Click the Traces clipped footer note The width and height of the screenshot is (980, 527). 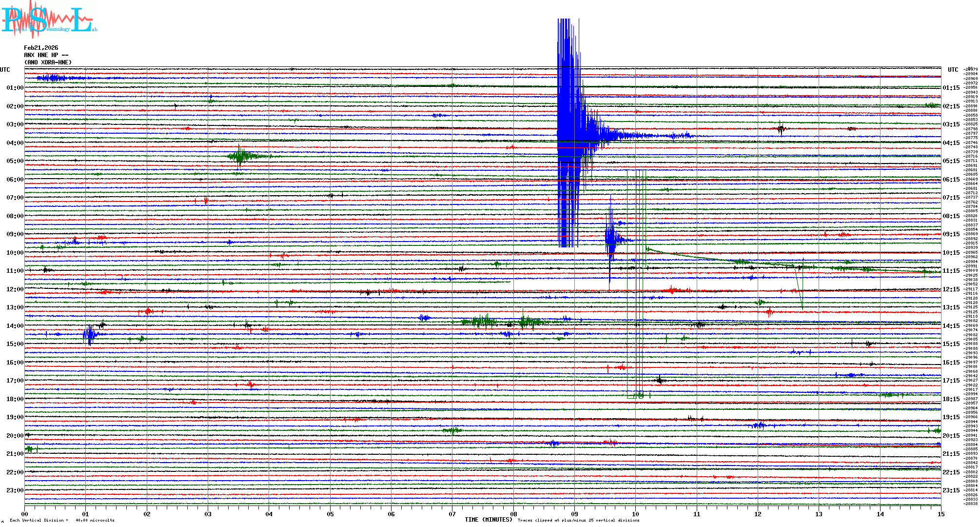(x=578, y=520)
